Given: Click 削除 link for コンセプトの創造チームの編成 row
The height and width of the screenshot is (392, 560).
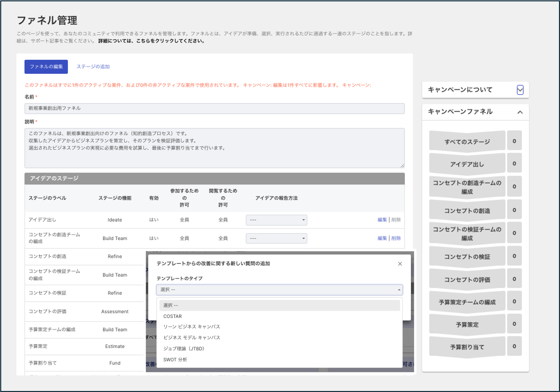Looking at the screenshot, I should pos(396,238).
